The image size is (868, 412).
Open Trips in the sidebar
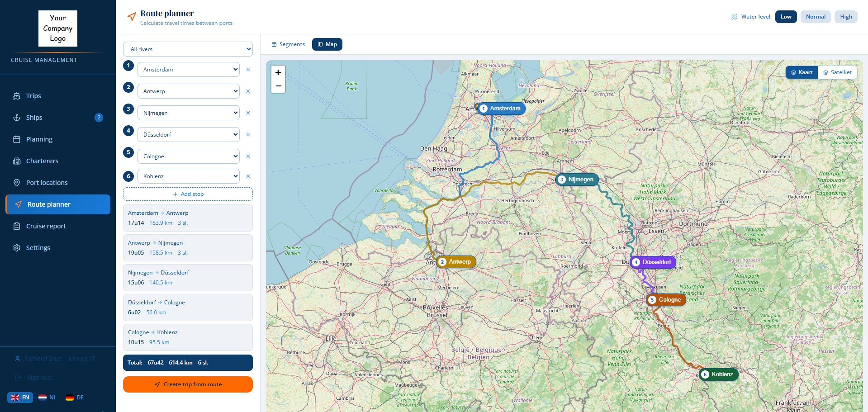[58, 96]
